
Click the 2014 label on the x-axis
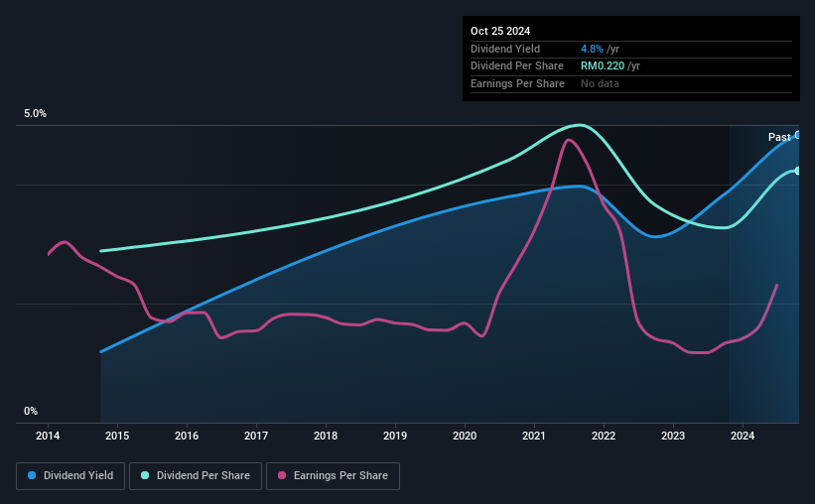(x=48, y=436)
